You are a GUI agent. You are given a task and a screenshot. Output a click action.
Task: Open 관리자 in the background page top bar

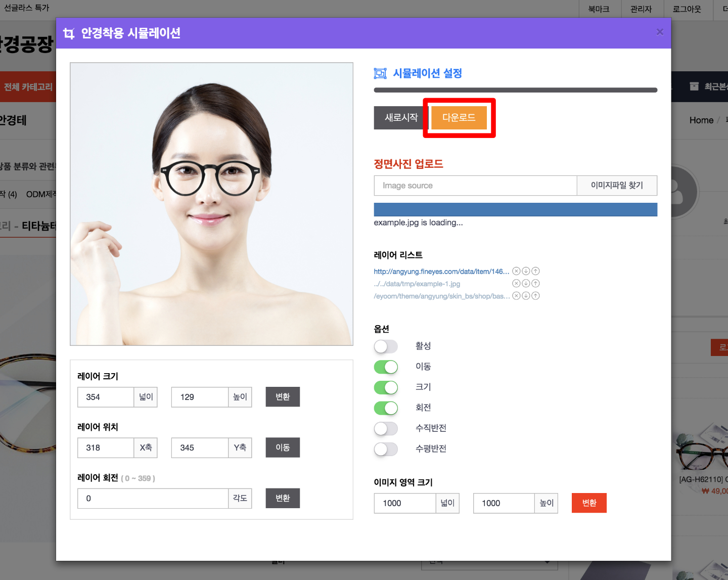point(641,9)
